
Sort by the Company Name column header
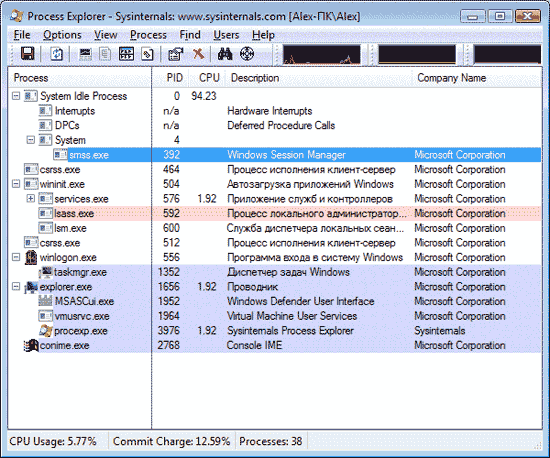476,78
